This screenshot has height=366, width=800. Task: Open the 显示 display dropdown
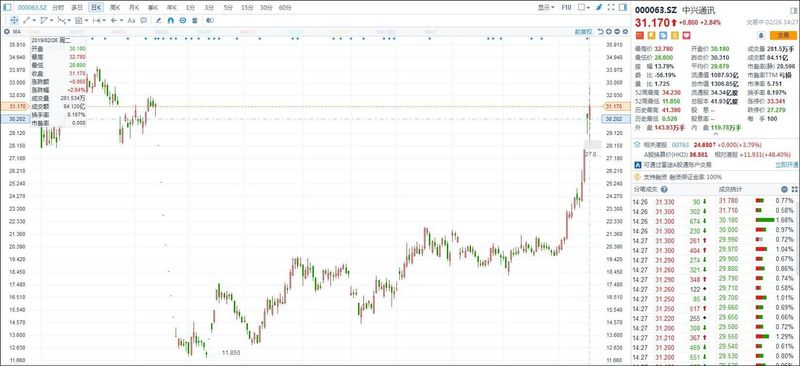click(546, 7)
